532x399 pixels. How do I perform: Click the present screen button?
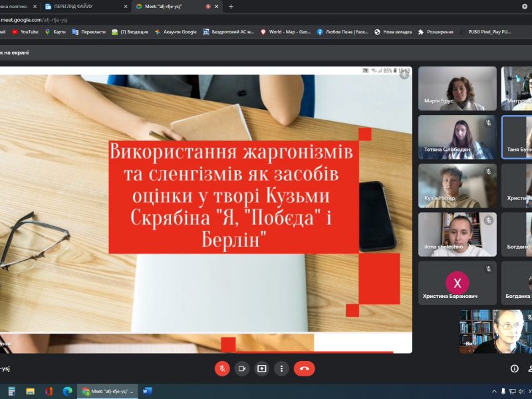click(262, 368)
